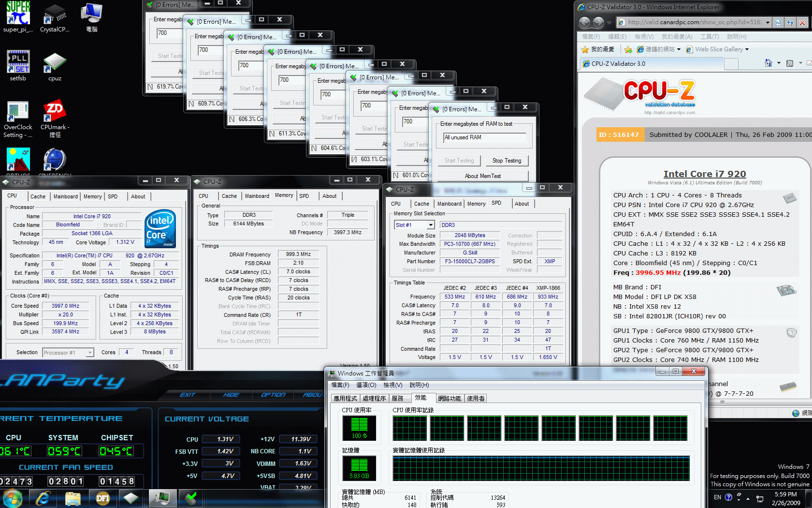
Task: Launch the setfsb desktop icon
Action: tap(18, 66)
